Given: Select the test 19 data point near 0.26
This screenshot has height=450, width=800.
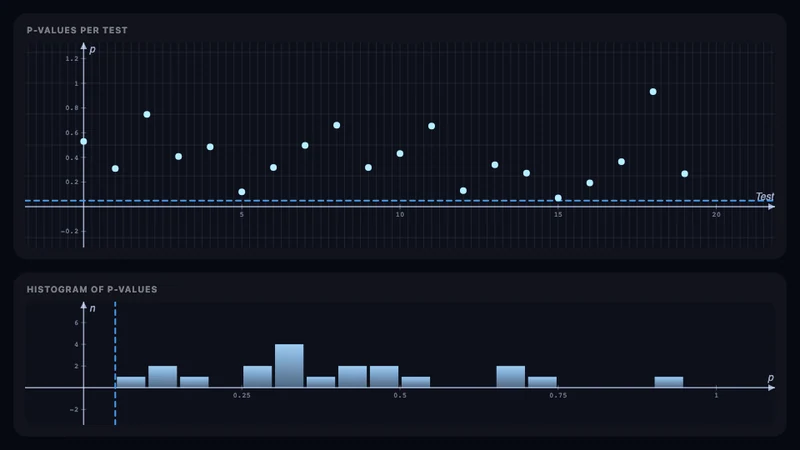Looking at the screenshot, I should (x=685, y=174).
